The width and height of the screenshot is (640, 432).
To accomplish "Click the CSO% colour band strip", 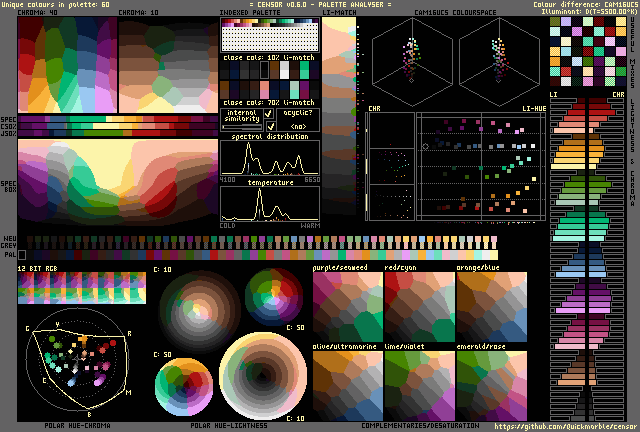I will coord(118,126).
